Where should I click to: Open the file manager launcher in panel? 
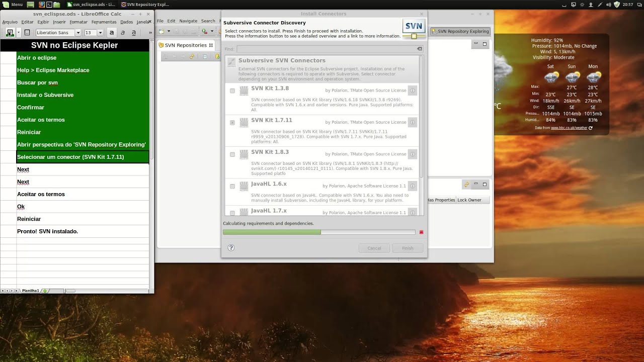(x=56, y=5)
